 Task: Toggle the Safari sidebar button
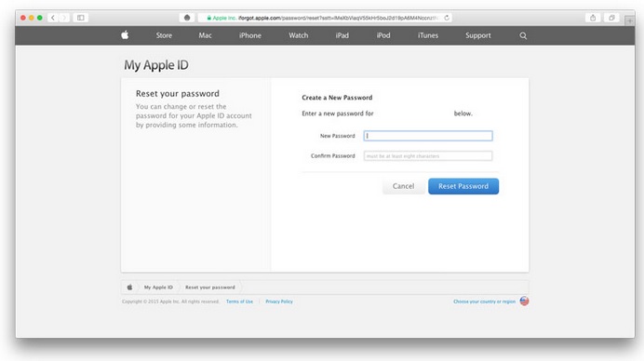coord(80,18)
